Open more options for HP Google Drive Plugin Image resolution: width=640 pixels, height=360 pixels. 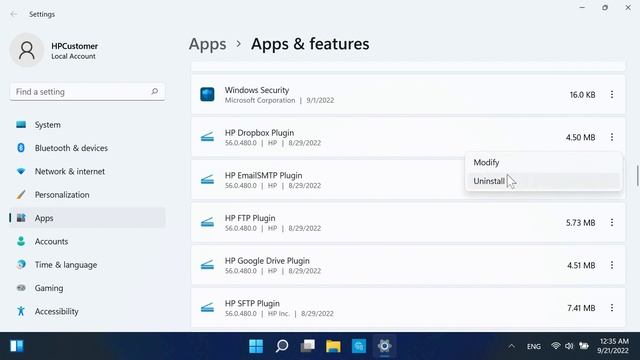pyautogui.click(x=611, y=265)
